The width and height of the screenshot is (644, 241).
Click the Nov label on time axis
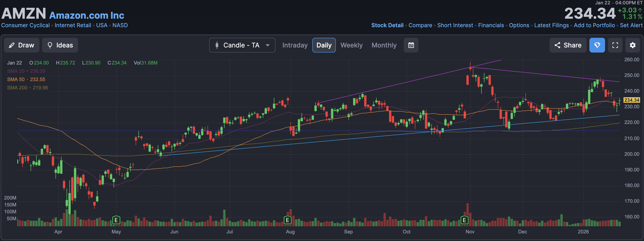point(470,232)
